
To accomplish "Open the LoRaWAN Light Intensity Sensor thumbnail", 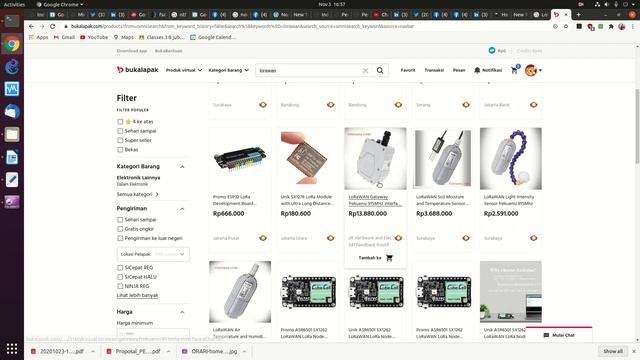I will (511, 158).
